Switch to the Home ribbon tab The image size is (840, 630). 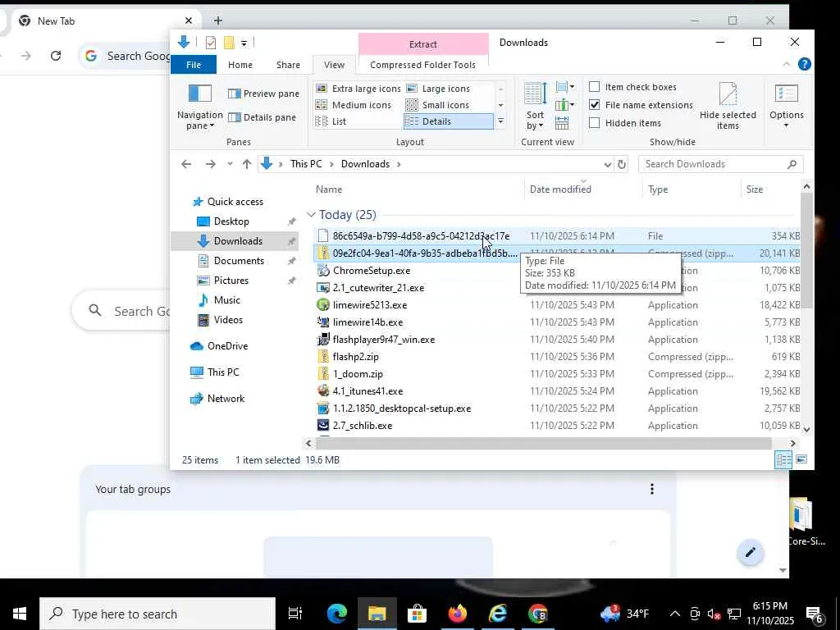pos(240,65)
